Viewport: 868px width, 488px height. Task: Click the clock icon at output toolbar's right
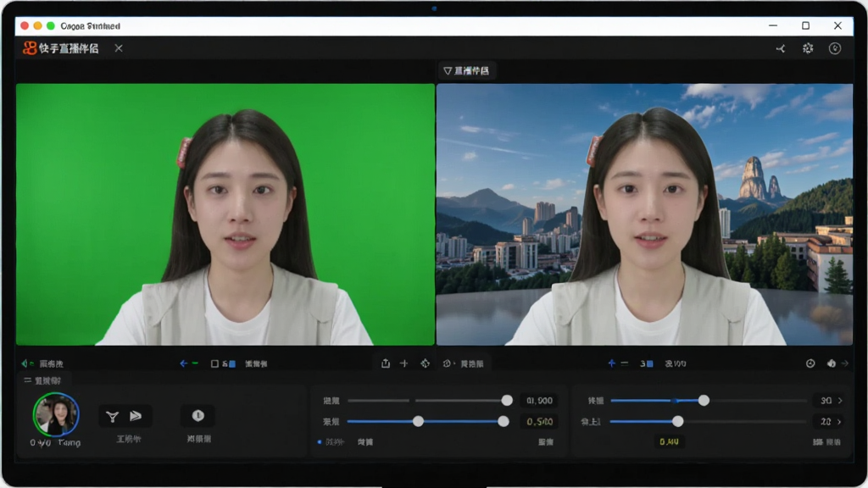pyautogui.click(x=810, y=363)
